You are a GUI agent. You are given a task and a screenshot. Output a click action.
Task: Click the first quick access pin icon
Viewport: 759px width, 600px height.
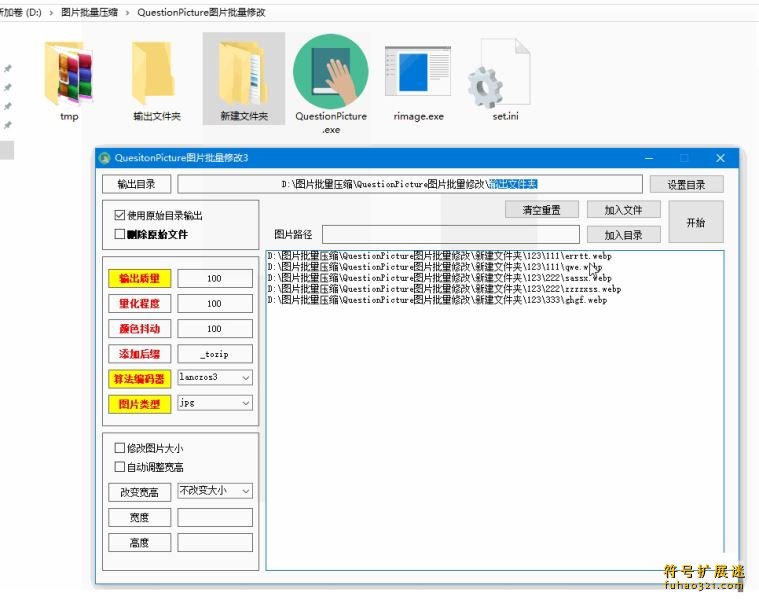8,69
